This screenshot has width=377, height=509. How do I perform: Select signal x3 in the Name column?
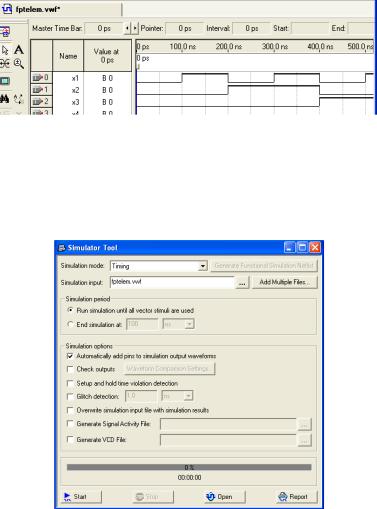click(75, 102)
